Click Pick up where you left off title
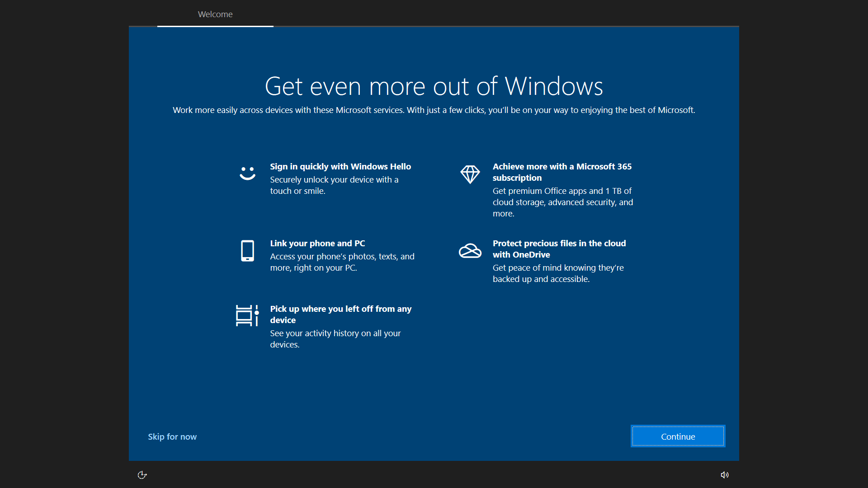Screen dimensions: 868x488 [340, 314]
